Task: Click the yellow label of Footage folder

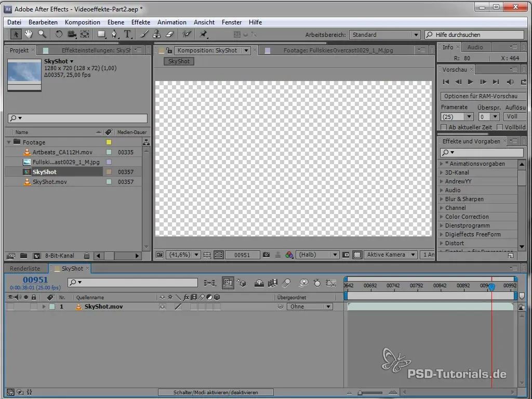Action: pyautogui.click(x=109, y=142)
